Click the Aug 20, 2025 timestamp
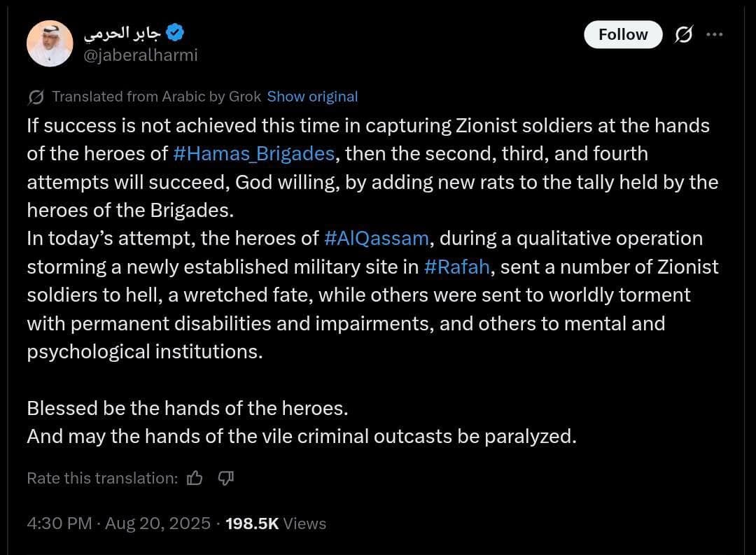 pyautogui.click(x=158, y=524)
